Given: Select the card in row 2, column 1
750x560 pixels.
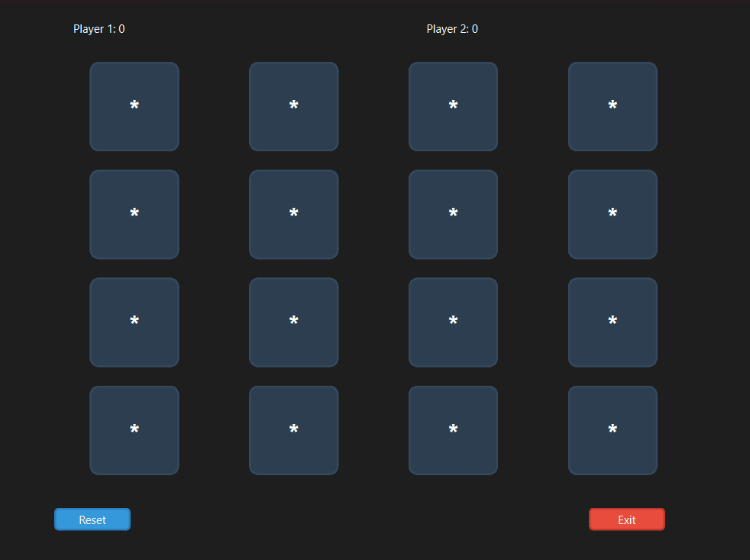Looking at the screenshot, I should pos(134,215).
